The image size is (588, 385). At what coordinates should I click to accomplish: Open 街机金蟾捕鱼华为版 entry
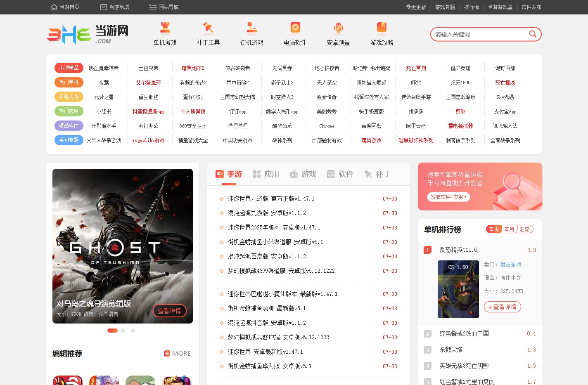tap(270, 366)
